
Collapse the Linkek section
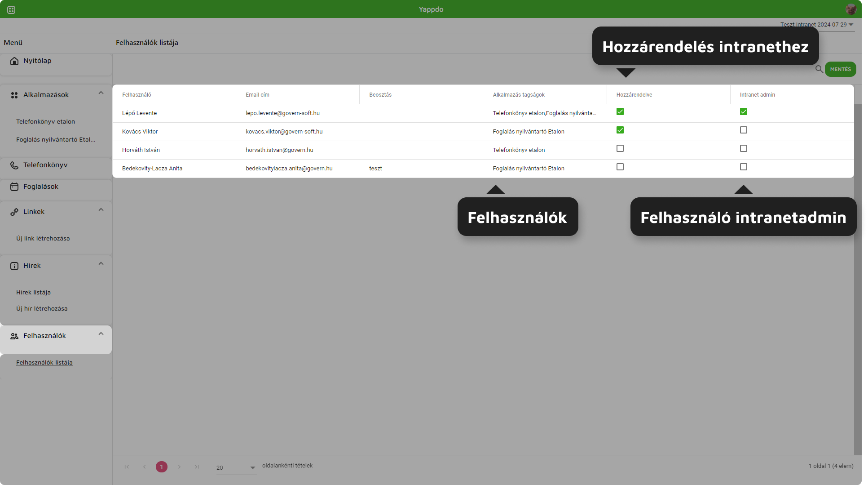tap(101, 210)
